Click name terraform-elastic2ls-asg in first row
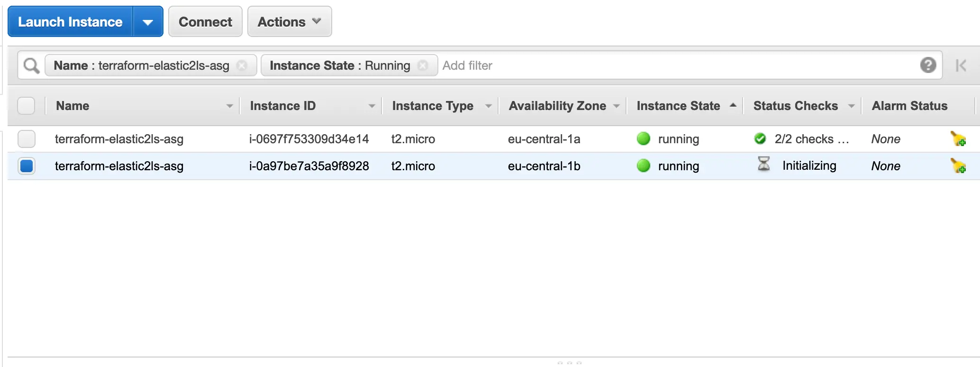 (119, 139)
